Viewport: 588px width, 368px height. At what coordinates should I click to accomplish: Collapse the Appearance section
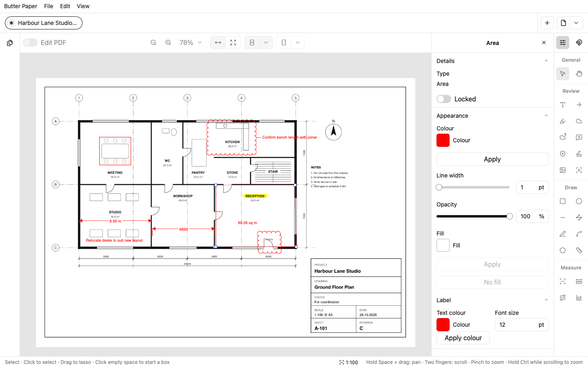point(546,116)
